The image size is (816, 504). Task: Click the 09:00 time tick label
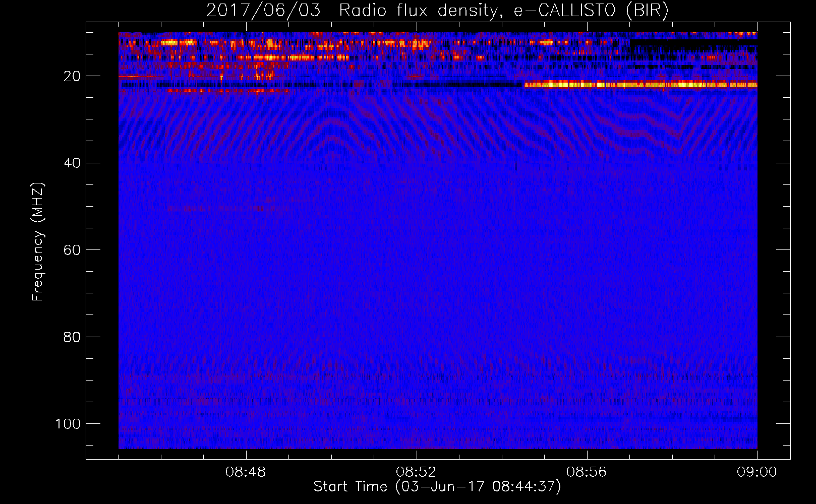tap(757, 472)
